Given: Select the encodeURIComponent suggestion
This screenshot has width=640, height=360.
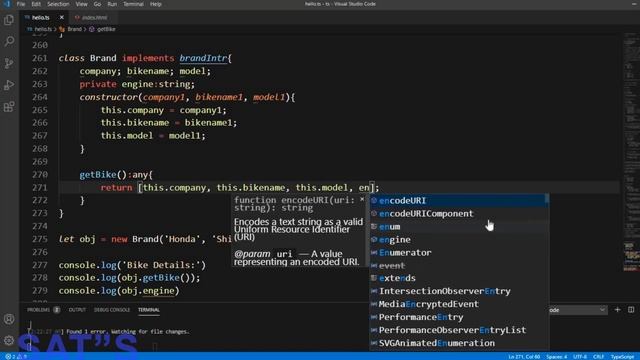Looking at the screenshot, I should 457,213.
